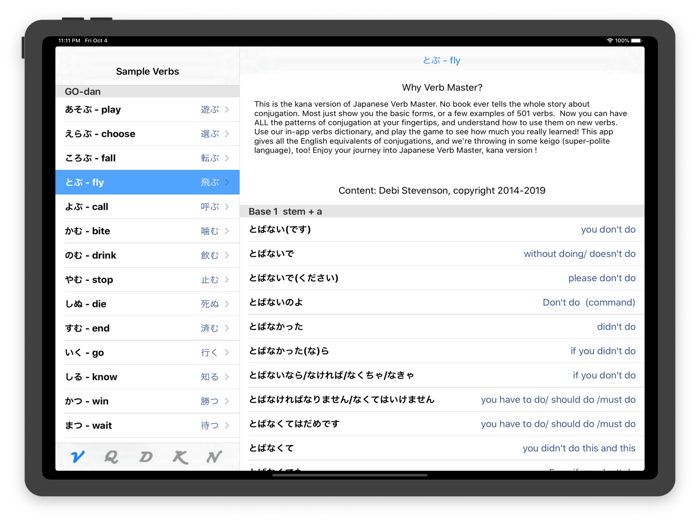
Task: Tap the 'without doing/ doesn't do' translation
Action: [x=579, y=254]
